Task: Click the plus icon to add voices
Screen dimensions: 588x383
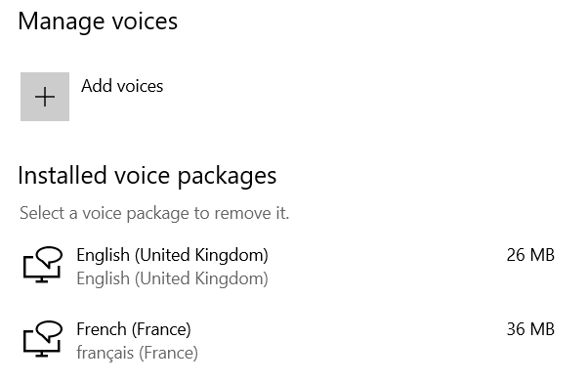Action: 45,97
